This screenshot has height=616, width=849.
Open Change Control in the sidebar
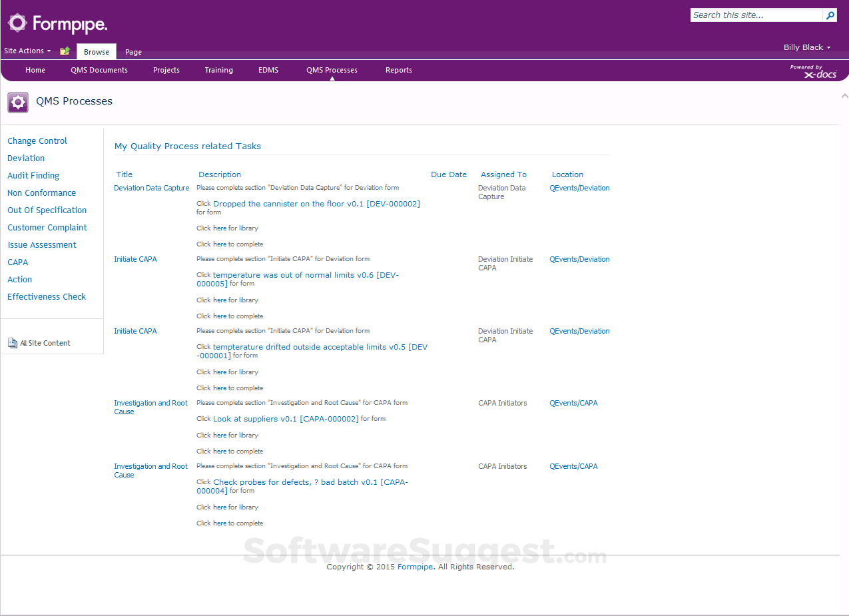[37, 141]
